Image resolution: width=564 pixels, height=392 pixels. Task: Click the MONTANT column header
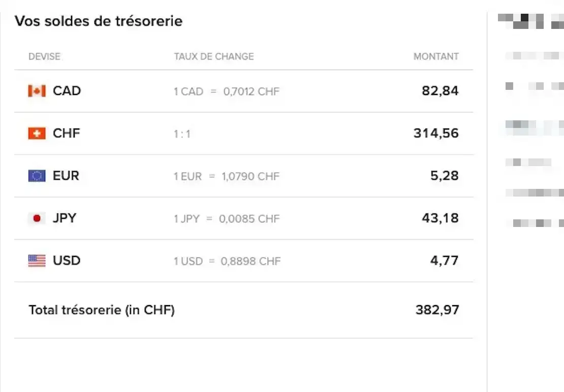(436, 56)
